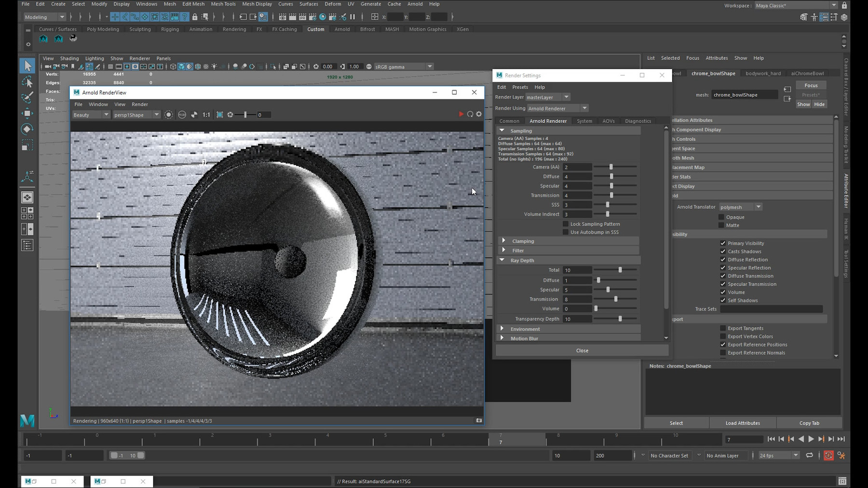This screenshot has width=868, height=488.
Task: Open the Render Using Arnold Renderer dropdown
Action: point(557,108)
